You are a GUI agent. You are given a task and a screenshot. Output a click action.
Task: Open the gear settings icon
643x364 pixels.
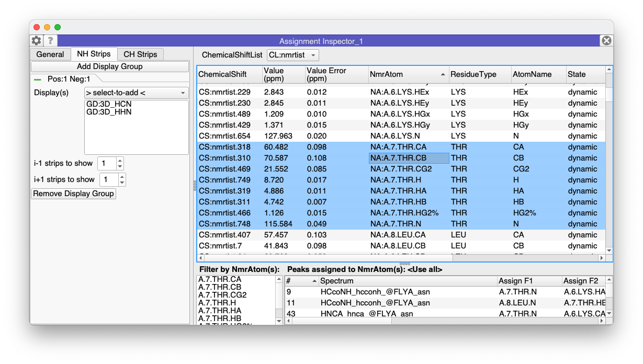pos(36,41)
